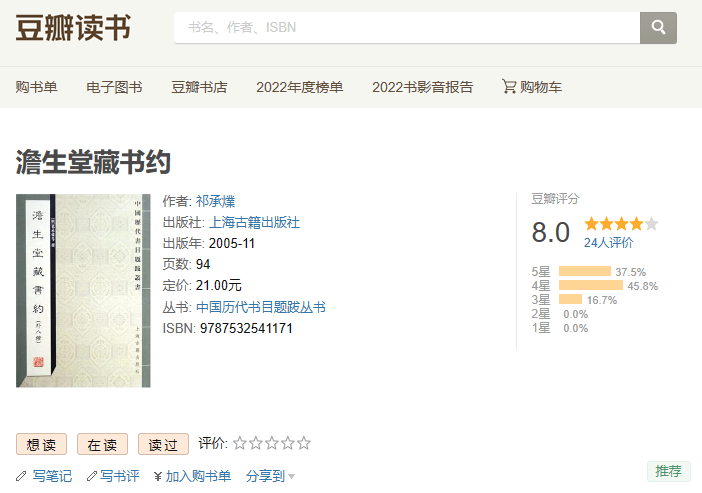
Task: Click the 澹生堂藏书约 book cover image
Action: click(83, 291)
